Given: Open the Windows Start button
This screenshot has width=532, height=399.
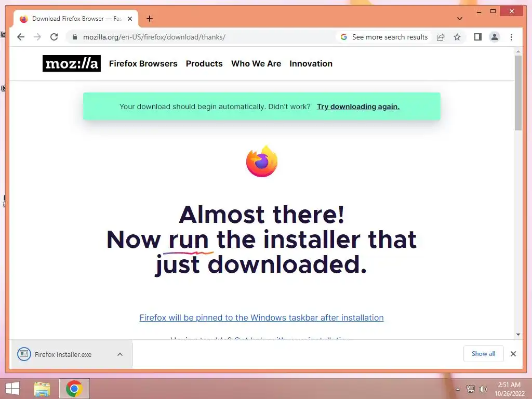Looking at the screenshot, I should pos(12,389).
